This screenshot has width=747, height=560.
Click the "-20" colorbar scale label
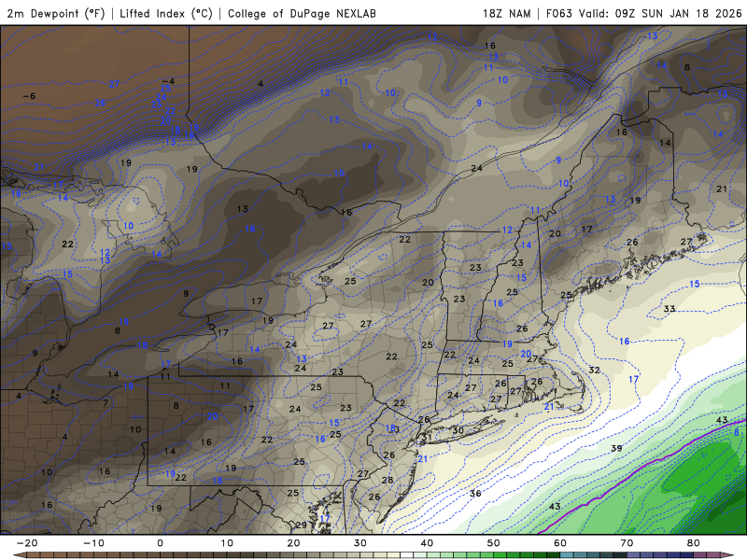coord(27,543)
